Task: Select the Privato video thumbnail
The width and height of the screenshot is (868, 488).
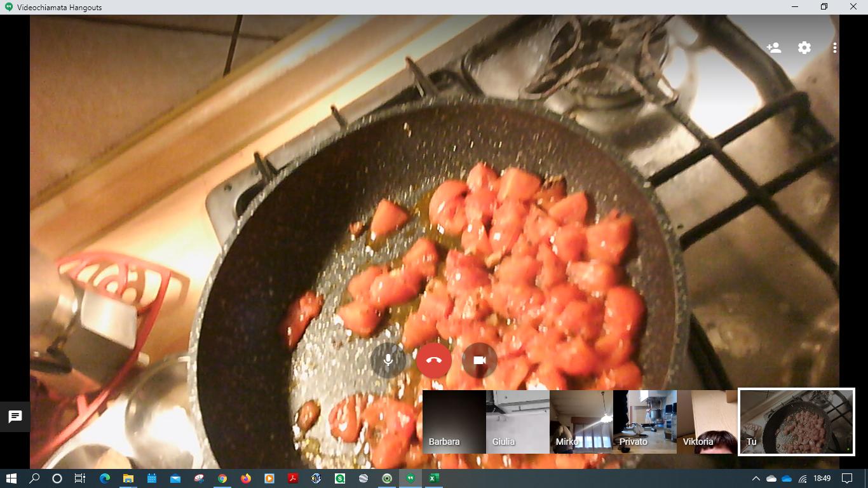Action: point(645,422)
